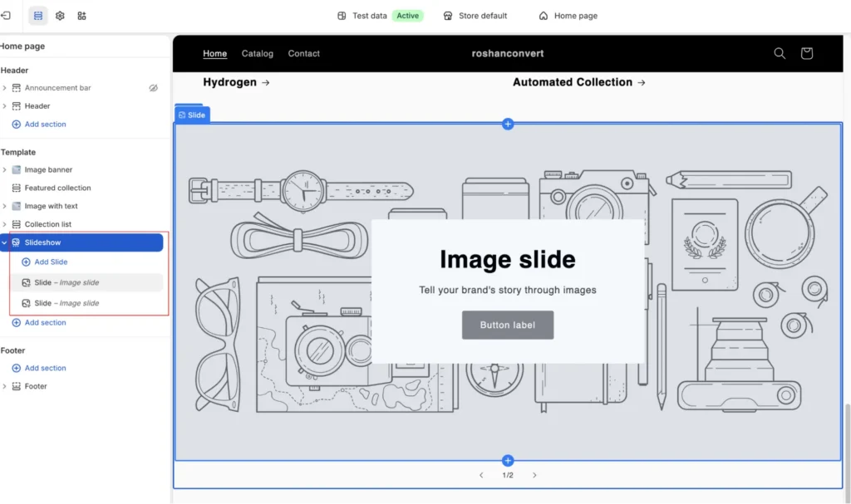Viewport: 851px width, 504px height.
Task: Expand the Announcement bar section
Action: click(4, 88)
